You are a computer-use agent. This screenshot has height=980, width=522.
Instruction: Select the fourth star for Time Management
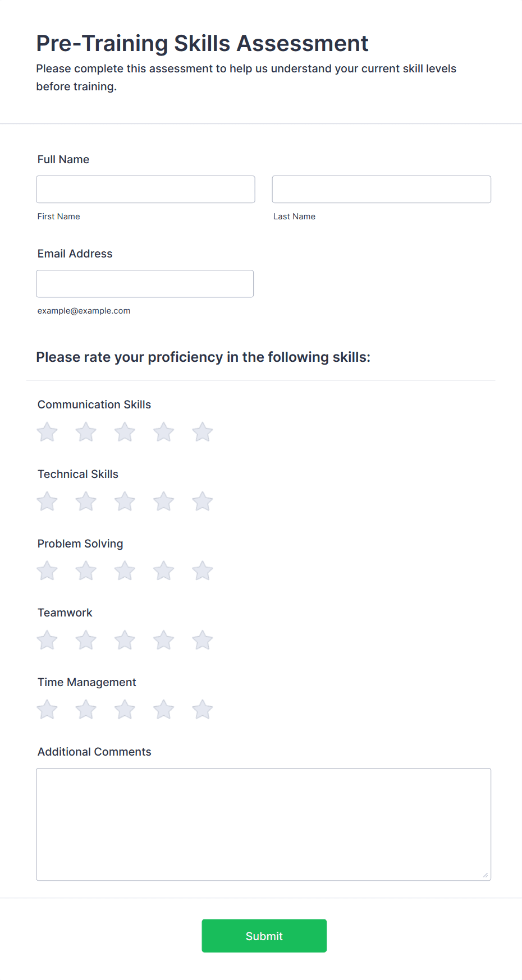163,709
